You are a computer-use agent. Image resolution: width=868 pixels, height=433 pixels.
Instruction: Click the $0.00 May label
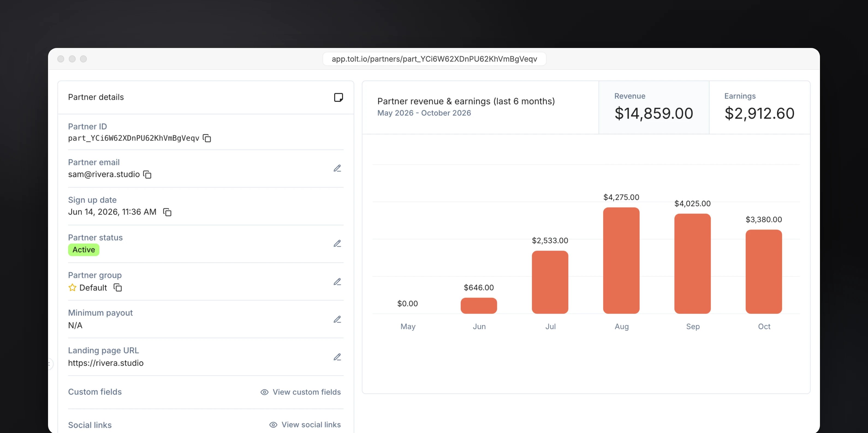[x=407, y=304]
